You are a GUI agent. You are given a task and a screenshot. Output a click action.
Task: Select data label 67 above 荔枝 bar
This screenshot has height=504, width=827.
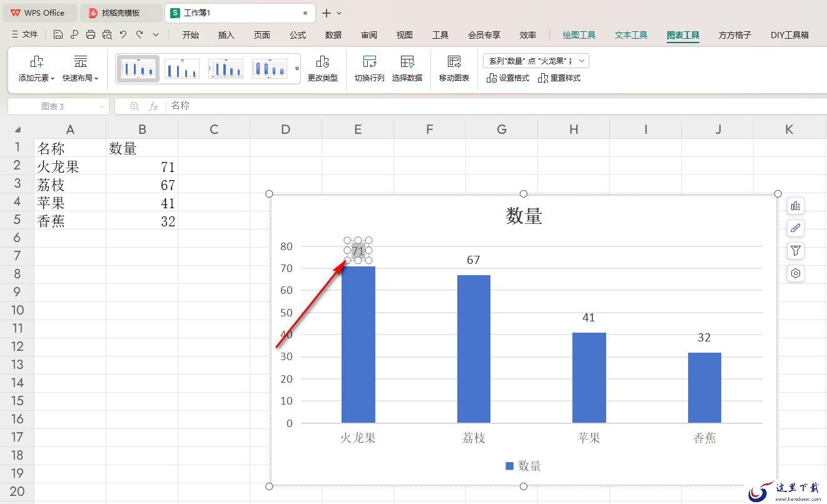tap(474, 260)
